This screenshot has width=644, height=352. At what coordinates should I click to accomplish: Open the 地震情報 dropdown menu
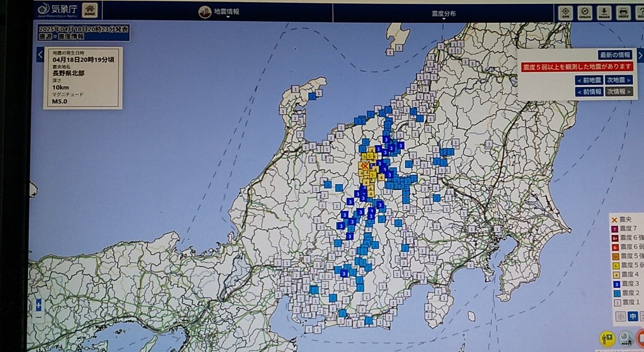(227, 12)
